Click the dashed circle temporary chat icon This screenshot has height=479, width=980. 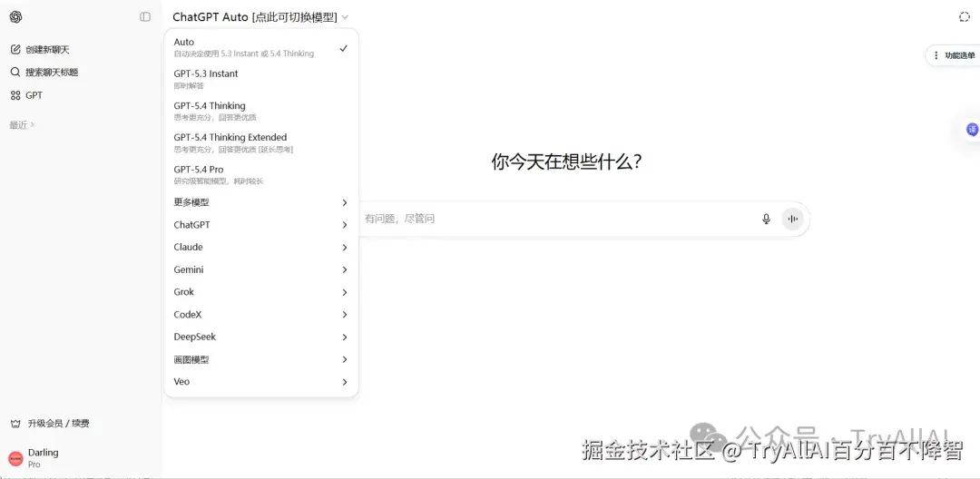click(x=965, y=17)
